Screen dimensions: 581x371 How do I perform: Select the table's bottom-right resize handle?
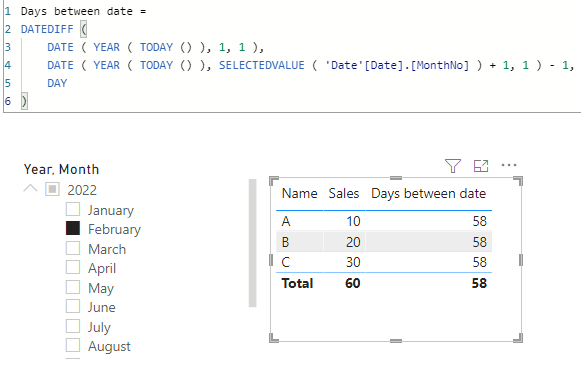click(x=518, y=338)
